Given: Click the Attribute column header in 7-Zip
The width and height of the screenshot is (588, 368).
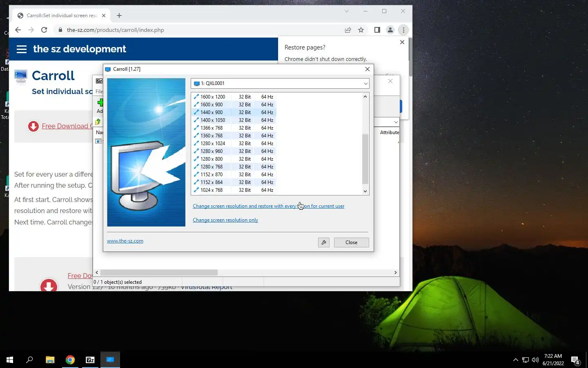Looking at the screenshot, I should pyautogui.click(x=389, y=132).
